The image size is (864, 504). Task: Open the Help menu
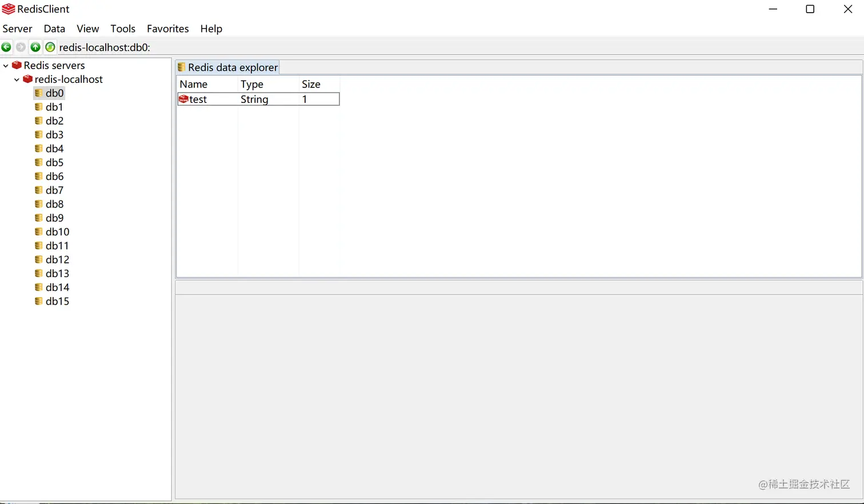211,29
